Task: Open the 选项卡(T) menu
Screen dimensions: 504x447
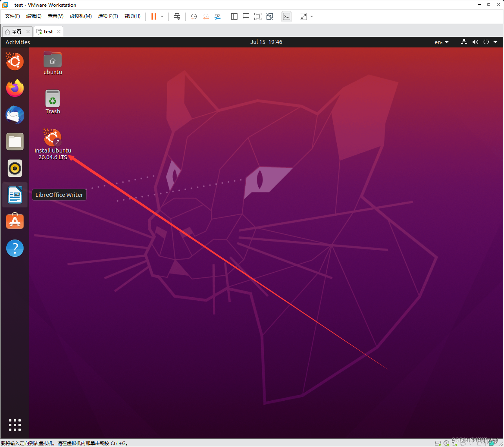Action: tap(108, 16)
